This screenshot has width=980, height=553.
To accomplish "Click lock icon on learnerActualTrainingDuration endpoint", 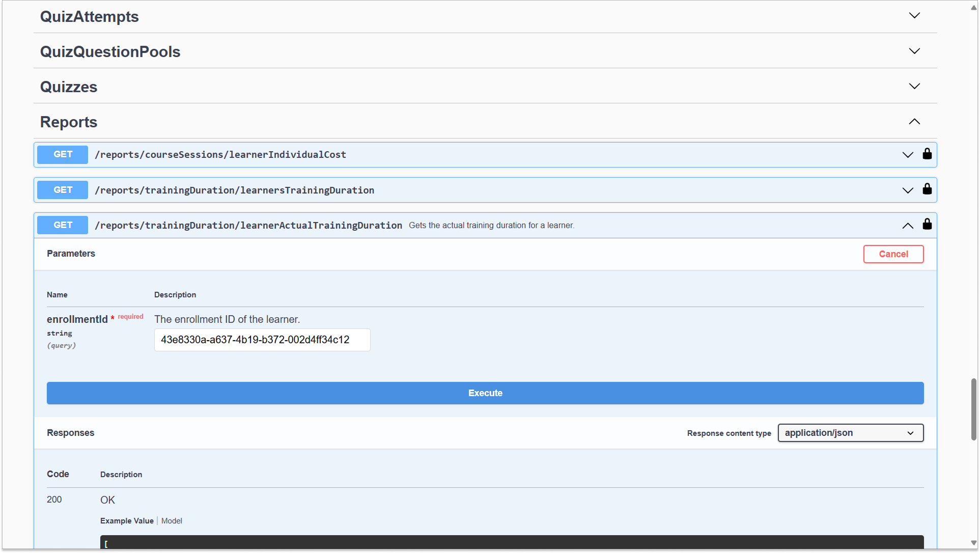I will [x=927, y=225].
